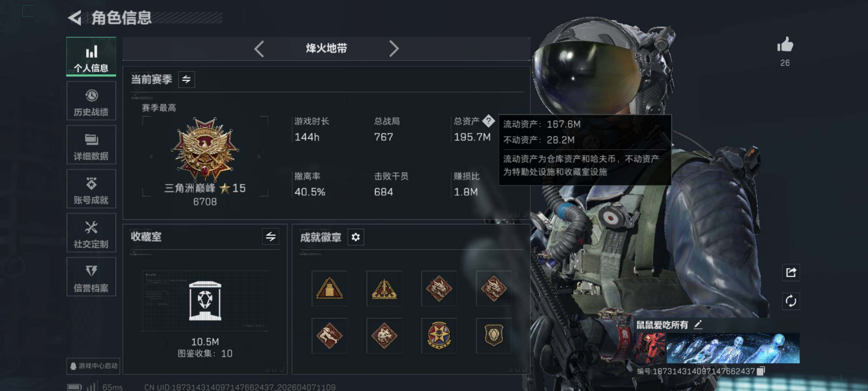
Task: Open the 个人信息 tab
Action: coord(91,56)
